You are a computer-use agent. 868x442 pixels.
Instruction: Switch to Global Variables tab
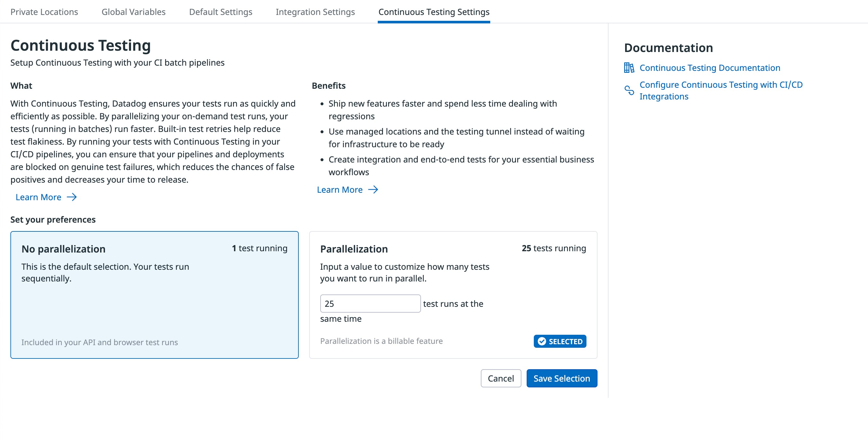tap(133, 12)
